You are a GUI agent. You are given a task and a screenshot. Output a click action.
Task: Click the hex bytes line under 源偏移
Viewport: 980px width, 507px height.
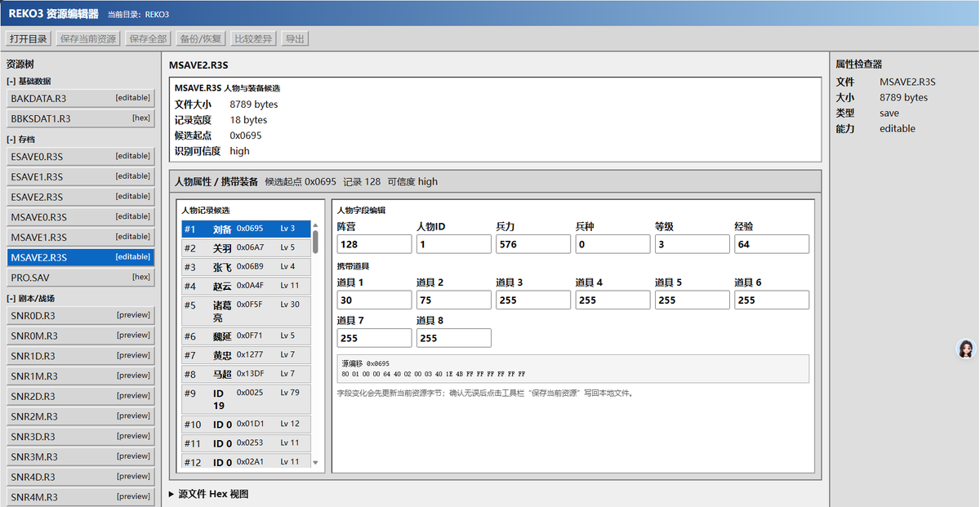pos(434,373)
